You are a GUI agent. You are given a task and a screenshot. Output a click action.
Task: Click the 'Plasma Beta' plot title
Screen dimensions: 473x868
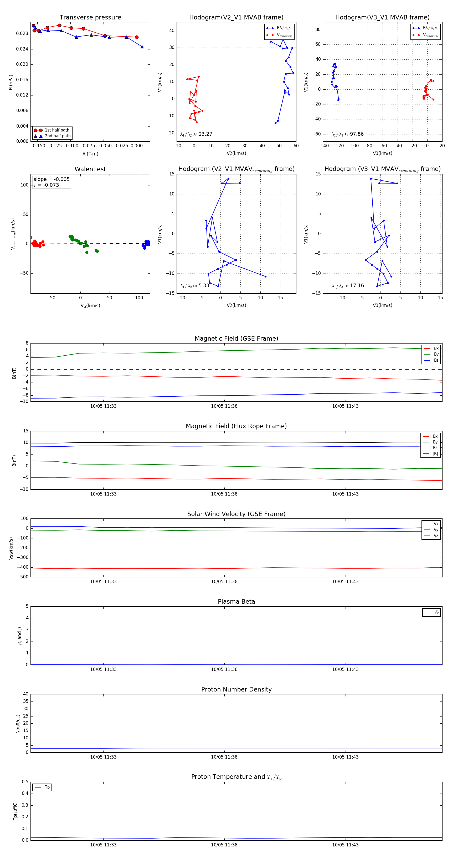(236, 602)
